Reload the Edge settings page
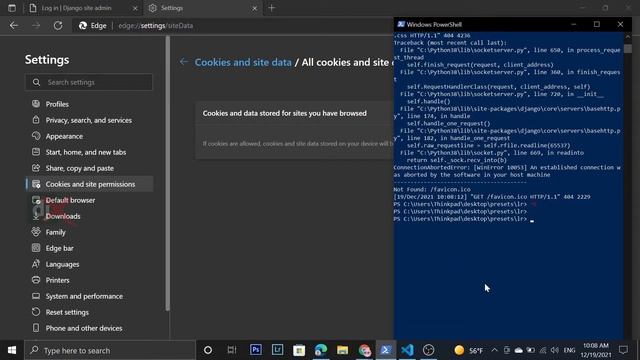Viewport: 640px width, 360px height. coord(58,25)
